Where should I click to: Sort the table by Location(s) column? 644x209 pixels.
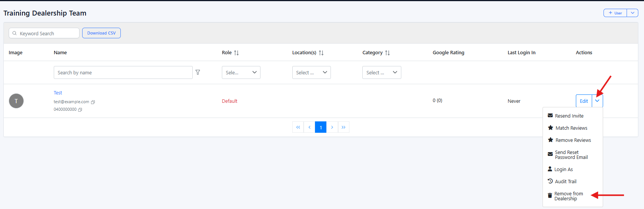click(321, 53)
